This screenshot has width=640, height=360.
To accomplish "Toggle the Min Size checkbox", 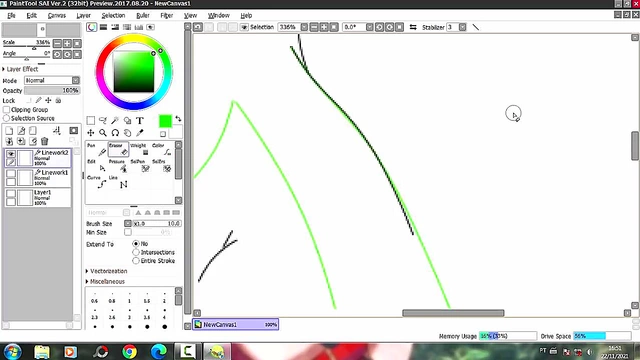I will click(x=128, y=232).
